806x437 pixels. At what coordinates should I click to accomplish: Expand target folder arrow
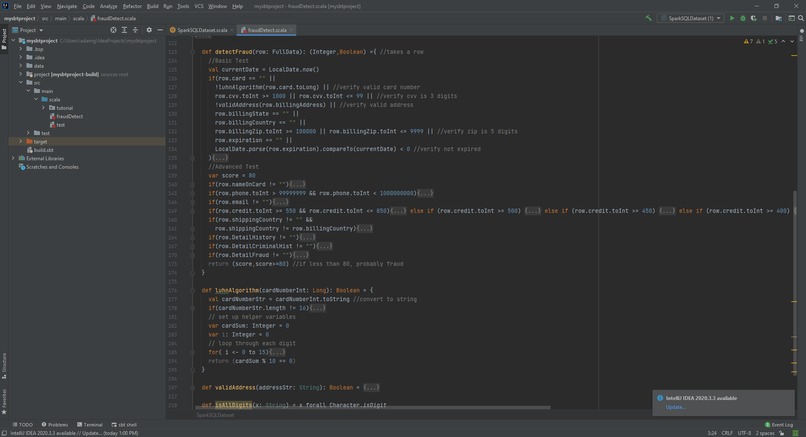point(21,141)
